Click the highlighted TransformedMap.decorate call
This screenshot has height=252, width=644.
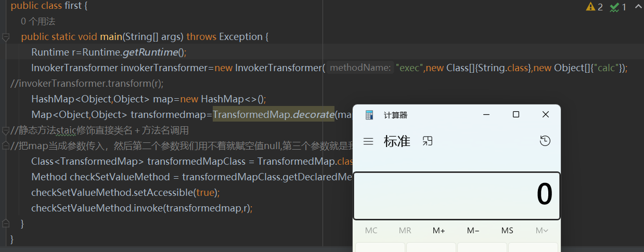[273, 115]
